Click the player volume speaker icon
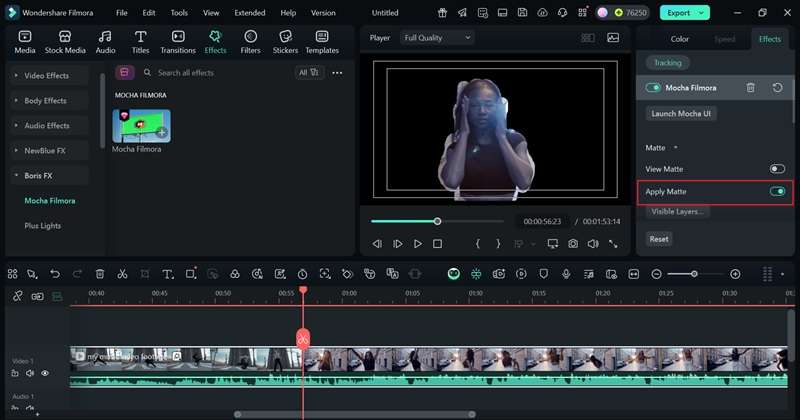 point(593,244)
